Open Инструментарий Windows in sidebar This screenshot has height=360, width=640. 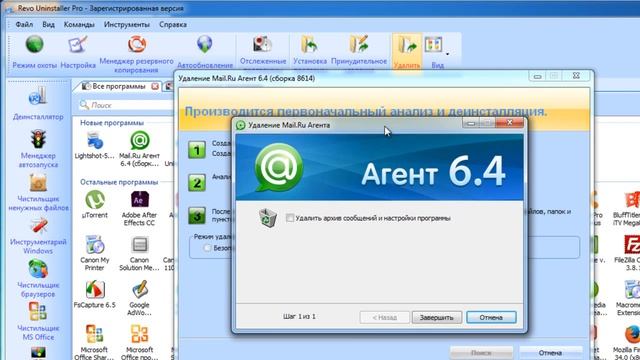click(x=38, y=236)
